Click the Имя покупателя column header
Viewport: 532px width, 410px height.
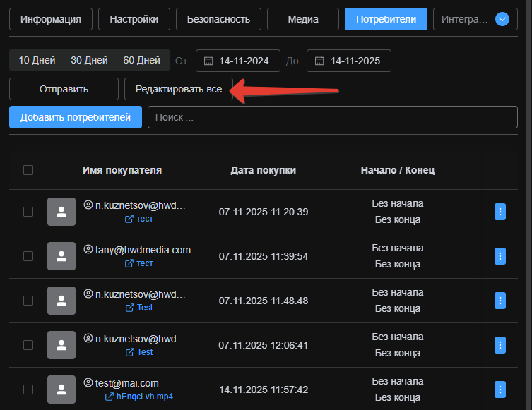point(122,170)
